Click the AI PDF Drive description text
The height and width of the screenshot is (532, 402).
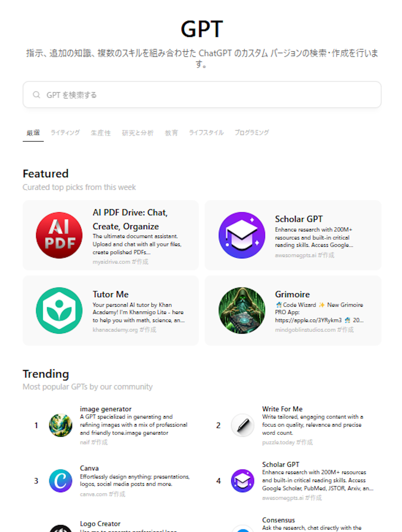137,244
